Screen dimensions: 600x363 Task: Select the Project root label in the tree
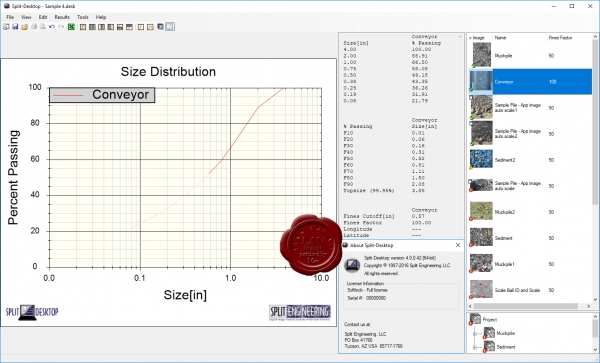(x=489, y=319)
